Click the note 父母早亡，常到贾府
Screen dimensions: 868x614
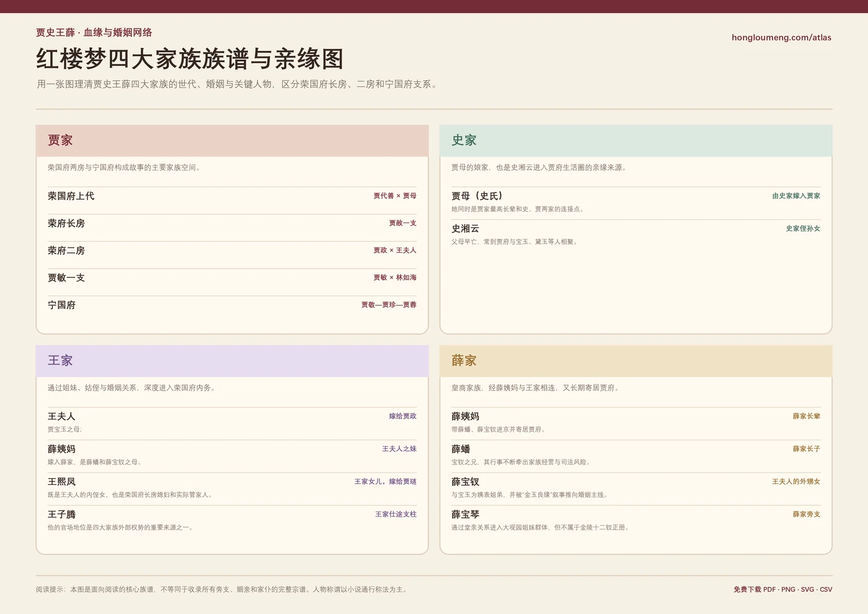coord(515,242)
